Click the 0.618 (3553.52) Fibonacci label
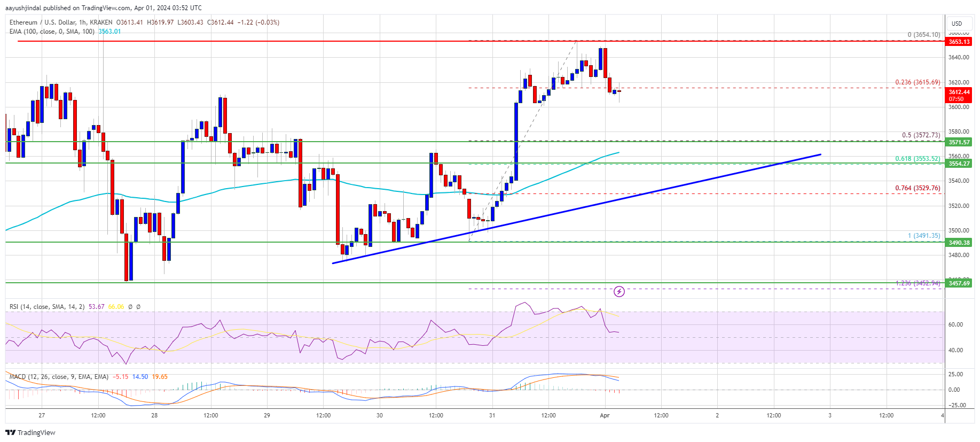 [x=918, y=159]
